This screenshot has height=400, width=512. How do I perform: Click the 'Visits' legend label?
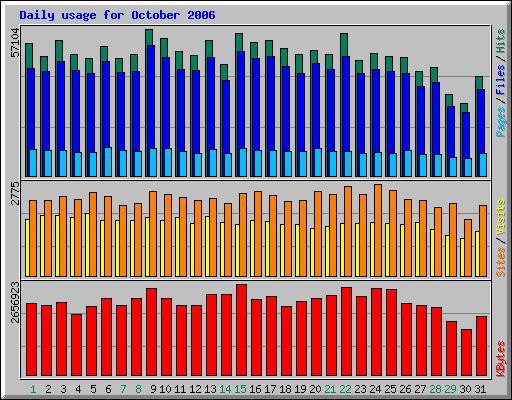pos(500,218)
